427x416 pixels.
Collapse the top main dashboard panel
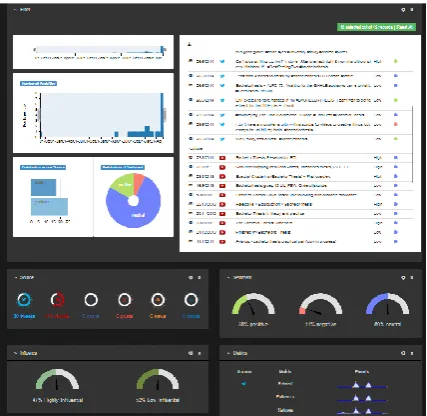[x=15, y=10]
